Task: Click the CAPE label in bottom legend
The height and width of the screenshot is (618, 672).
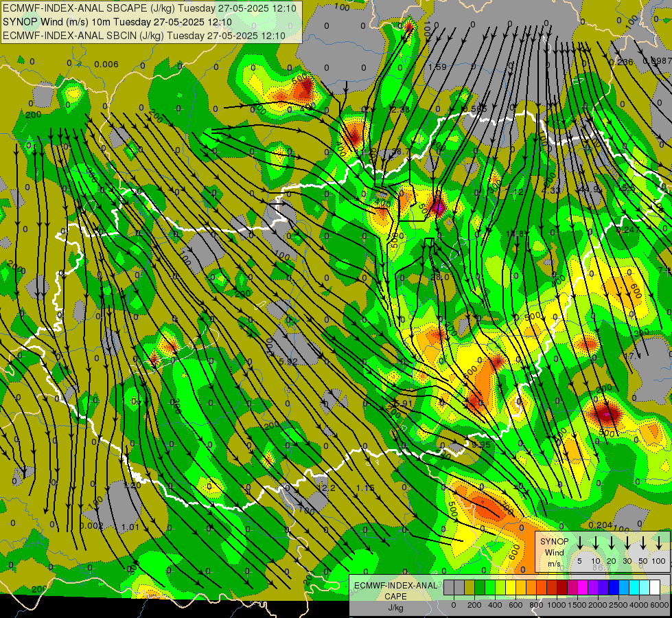Action: pyautogui.click(x=395, y=597)
